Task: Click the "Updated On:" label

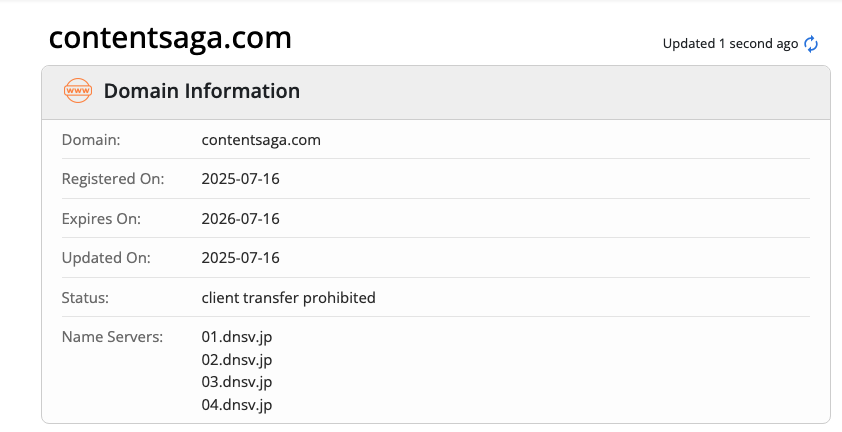Action: coord(104,257)
